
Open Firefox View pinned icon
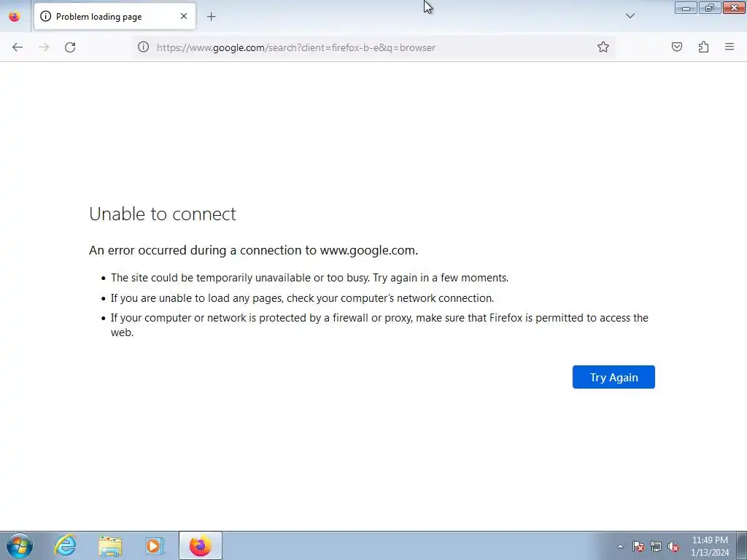[x=15, y=16]
